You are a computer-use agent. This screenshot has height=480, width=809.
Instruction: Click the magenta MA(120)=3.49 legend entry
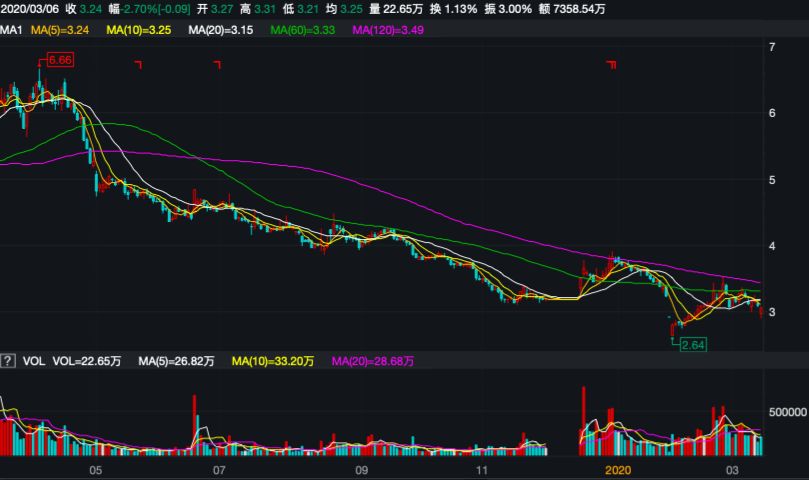(390, 30)
